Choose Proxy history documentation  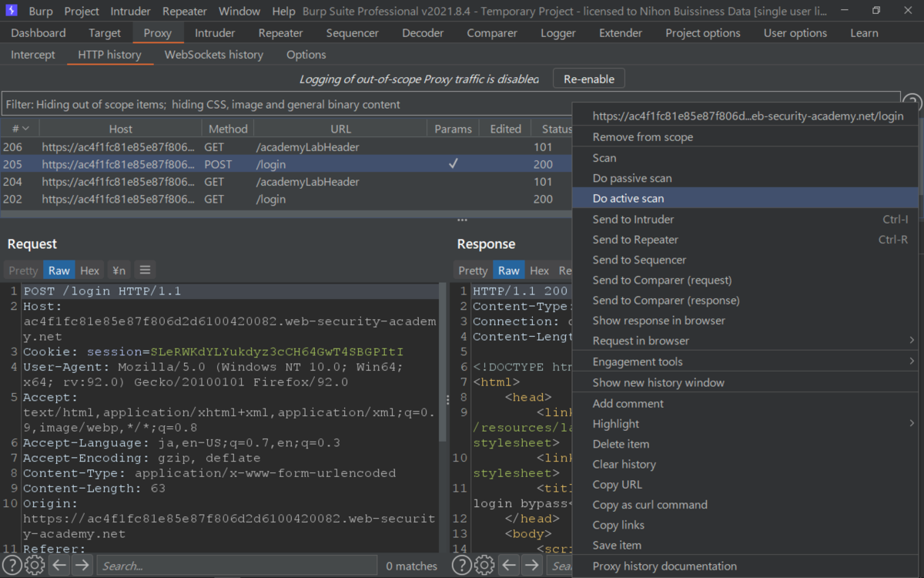[x=745, y=566]
